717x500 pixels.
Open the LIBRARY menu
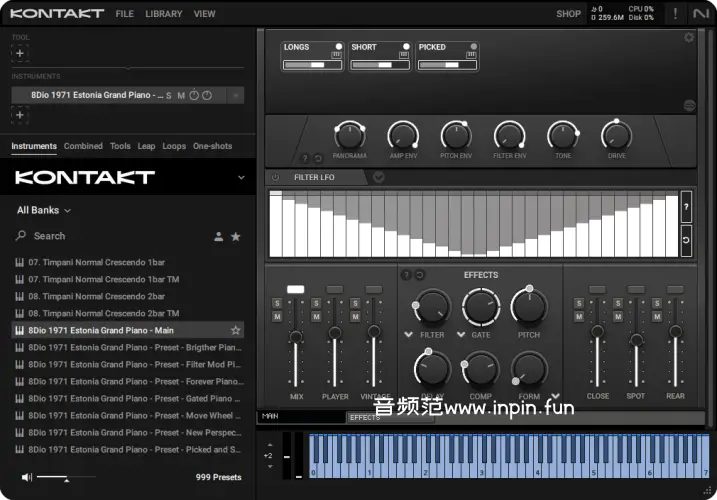[164, 14]
